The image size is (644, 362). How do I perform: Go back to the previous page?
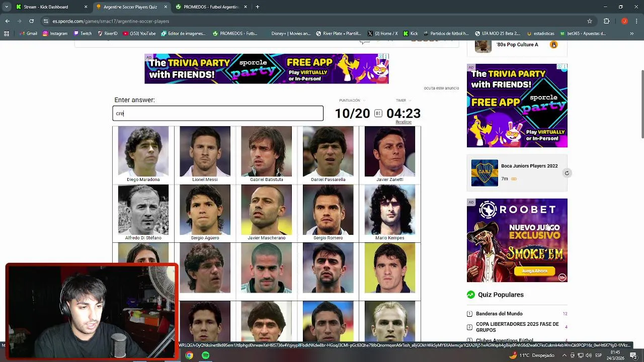tap(7, 21)
